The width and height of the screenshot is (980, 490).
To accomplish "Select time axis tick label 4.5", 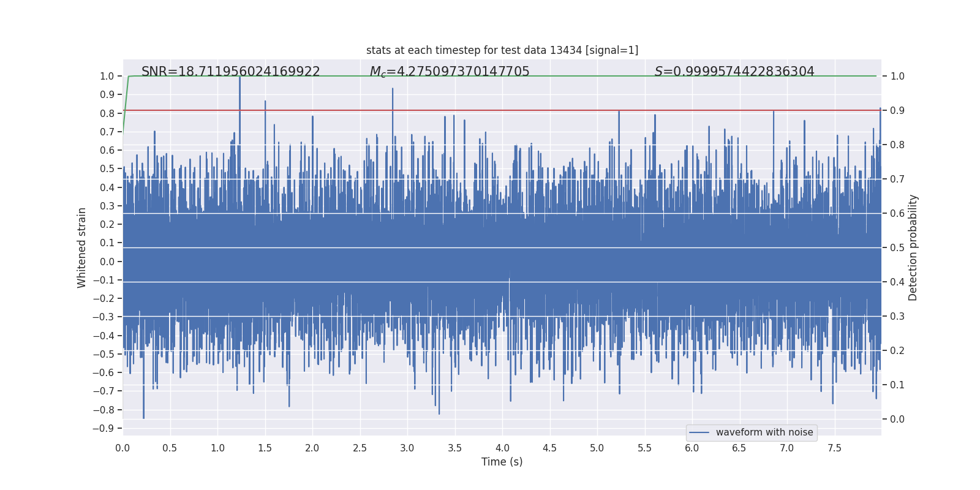I will click(549, 448).
